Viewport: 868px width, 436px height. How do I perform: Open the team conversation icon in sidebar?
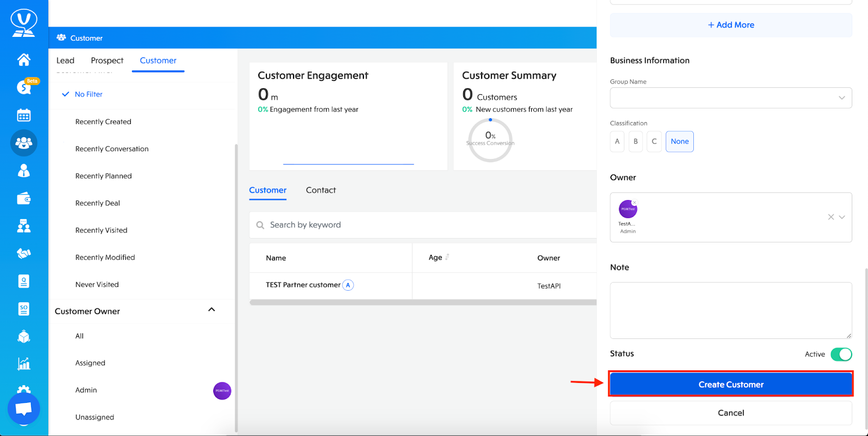coord(24,226)
